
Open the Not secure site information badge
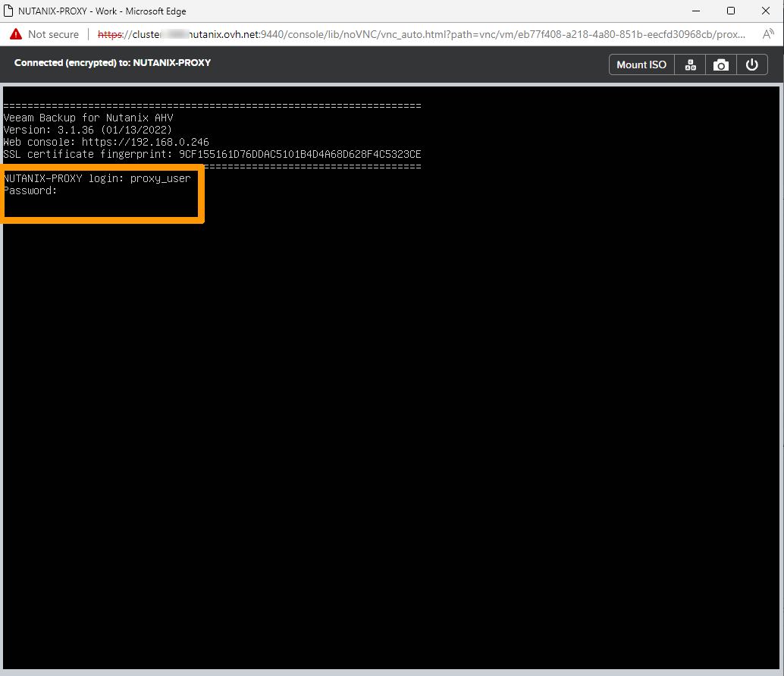click(x=49, y=33)
